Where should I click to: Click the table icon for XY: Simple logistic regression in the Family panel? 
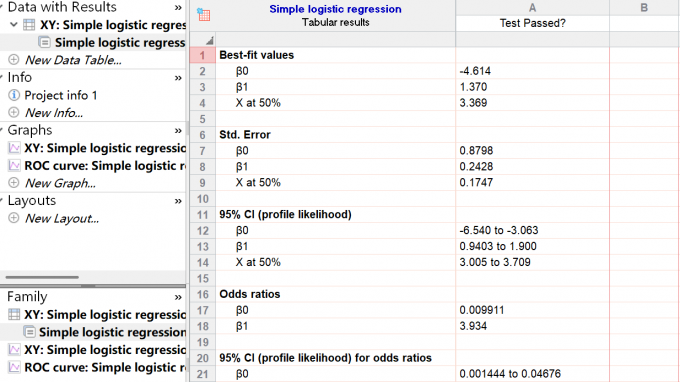[14, 314]
